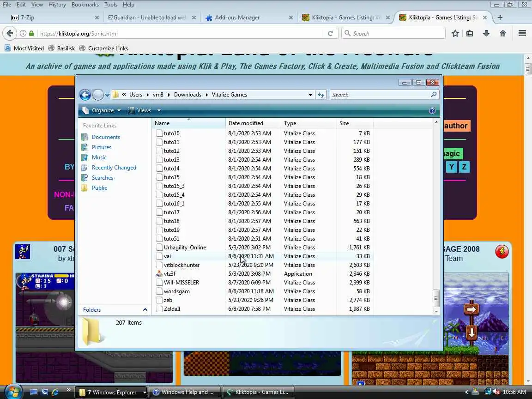The image size is (532, 399).
Task: Click the volume icon in system tray
Action: [496, 392]
